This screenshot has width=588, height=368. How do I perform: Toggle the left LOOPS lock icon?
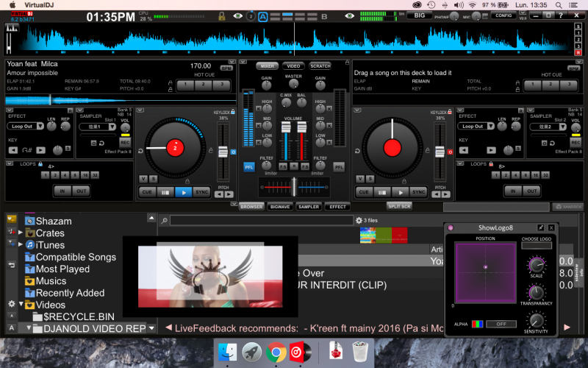[x=40, y=164]
